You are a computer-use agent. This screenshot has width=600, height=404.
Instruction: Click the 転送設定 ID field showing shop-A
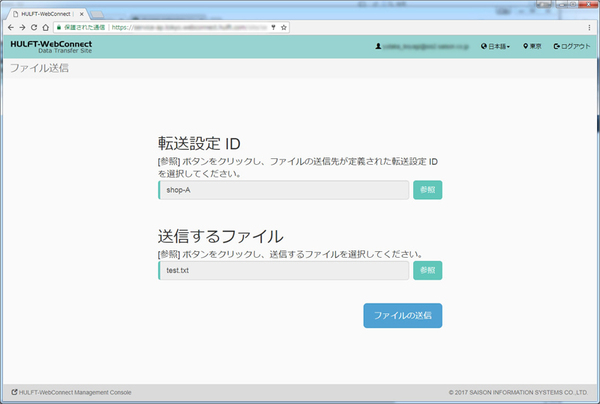pos(284,190)
